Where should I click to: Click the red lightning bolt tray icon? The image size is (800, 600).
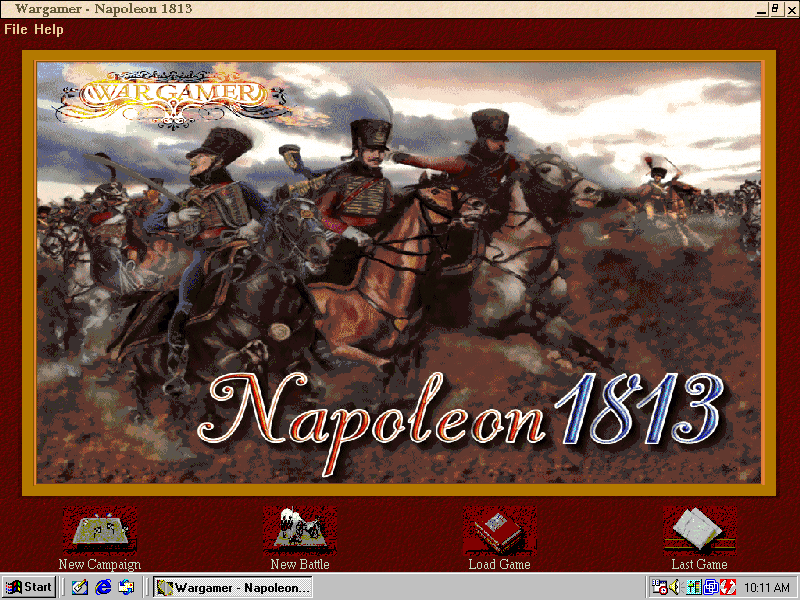(x=728, y=587)
